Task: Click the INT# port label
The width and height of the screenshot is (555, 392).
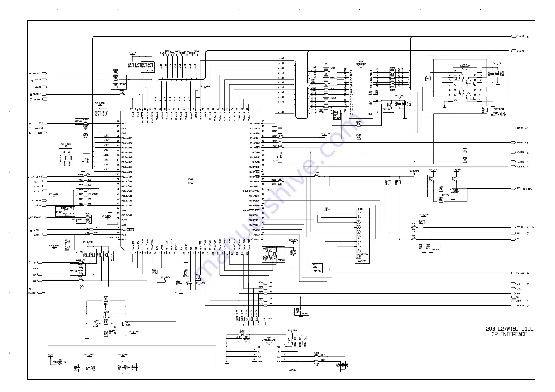Action: click(x=519, y=301)
